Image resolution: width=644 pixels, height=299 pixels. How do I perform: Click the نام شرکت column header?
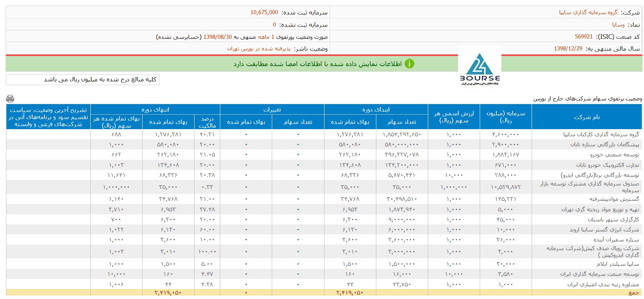(x=587, y=117)
